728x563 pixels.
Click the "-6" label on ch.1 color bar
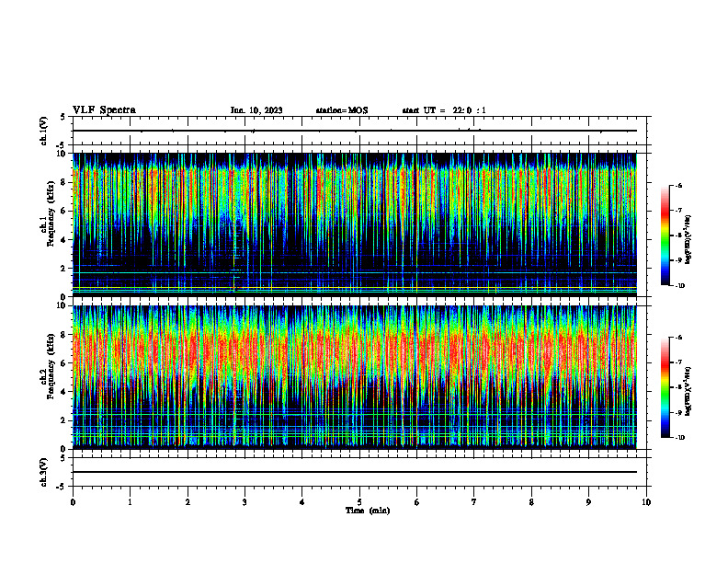[678, 186]
